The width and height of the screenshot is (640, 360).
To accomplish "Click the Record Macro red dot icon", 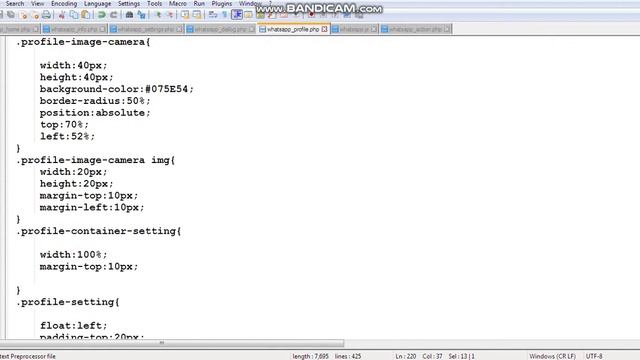I will pos(311,15).
